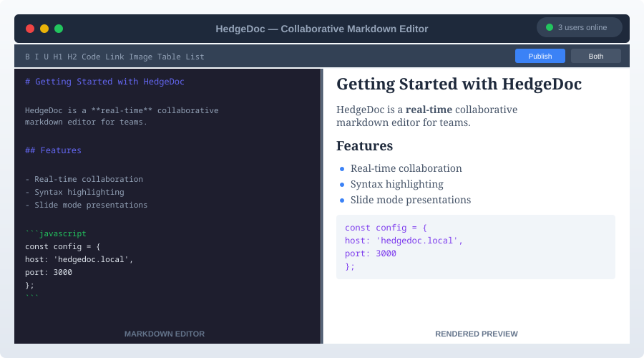
Task: Click 'Real-time collaboration' bullet in the preview
Action: coord(406,168)
